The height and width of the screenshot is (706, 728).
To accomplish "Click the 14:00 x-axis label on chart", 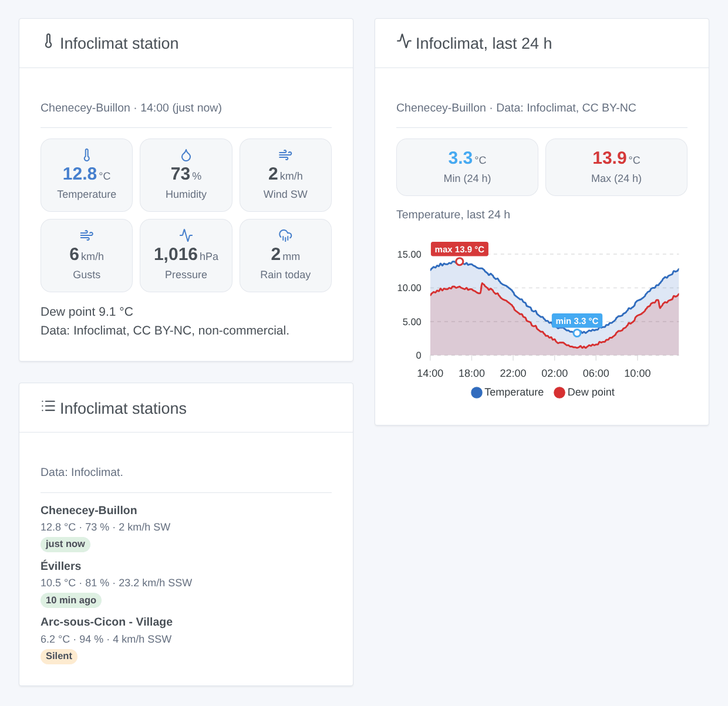I will pos(430,373).
